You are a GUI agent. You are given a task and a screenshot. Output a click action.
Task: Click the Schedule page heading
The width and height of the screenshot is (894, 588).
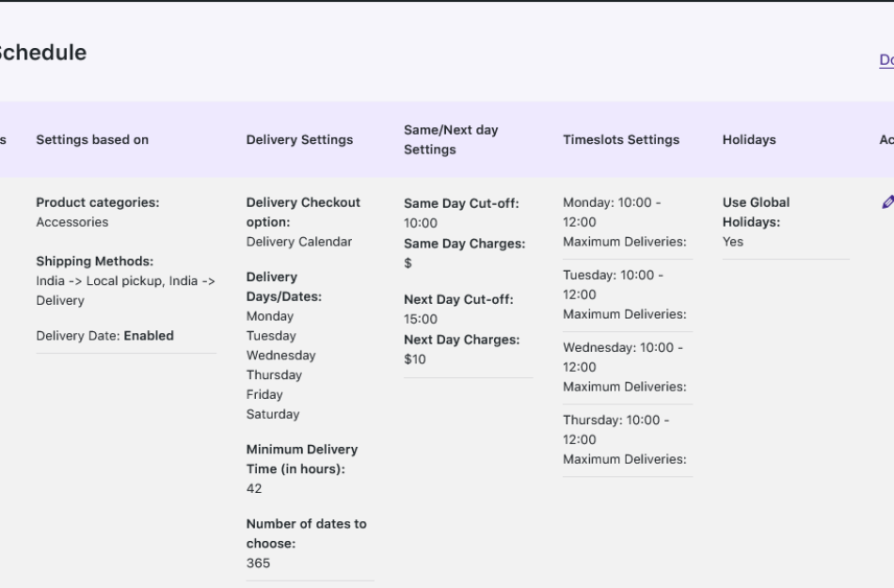click(x=42, y=53)
